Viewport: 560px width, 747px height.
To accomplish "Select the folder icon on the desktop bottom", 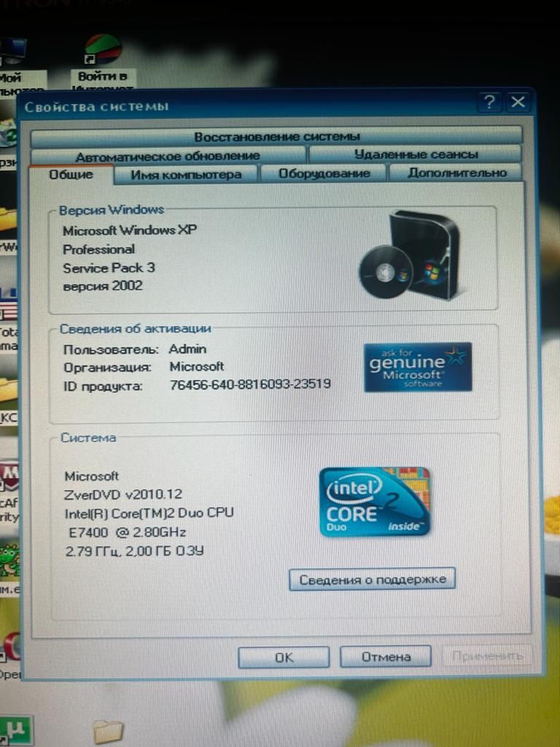I will click(109, 732).
